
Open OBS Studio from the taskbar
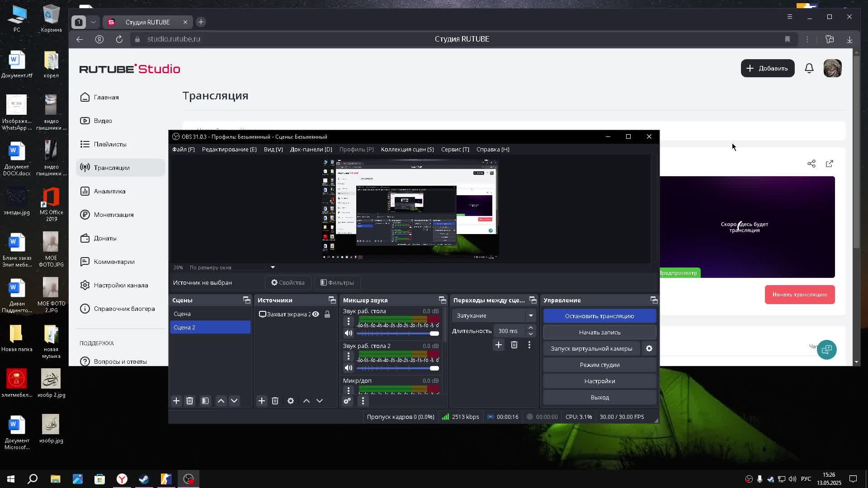tap(189, 479)
